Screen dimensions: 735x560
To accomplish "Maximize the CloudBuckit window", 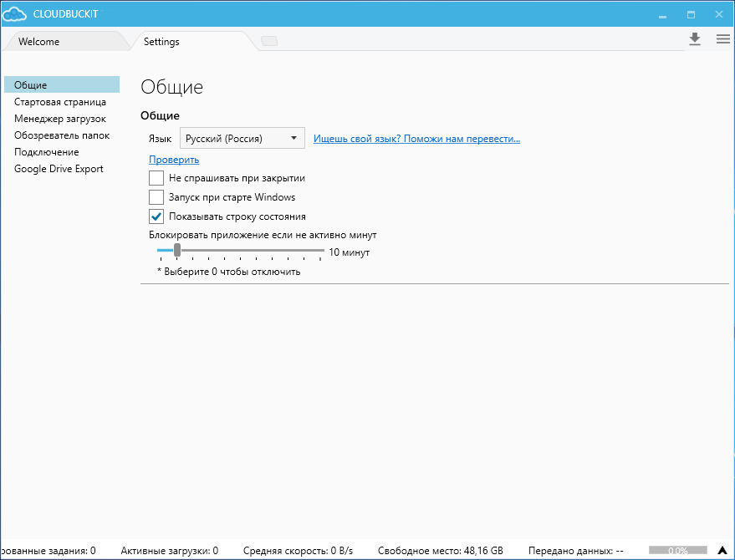I will 691,14.
